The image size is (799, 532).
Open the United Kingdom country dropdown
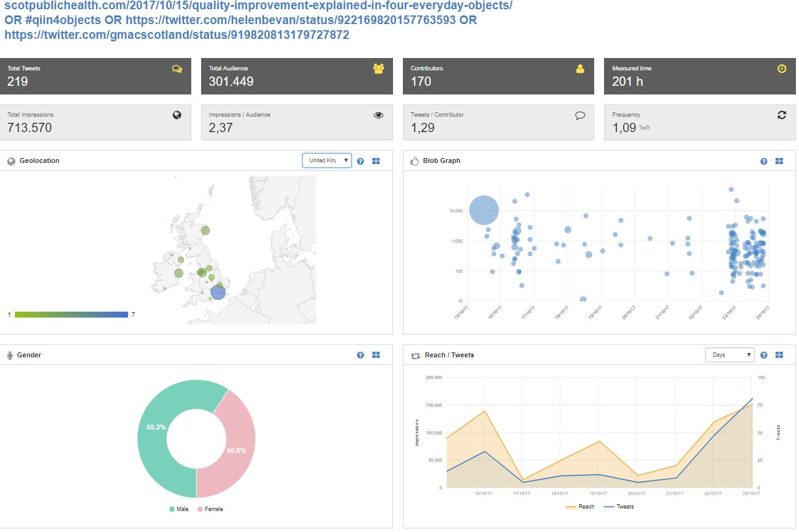pos(326,160)
